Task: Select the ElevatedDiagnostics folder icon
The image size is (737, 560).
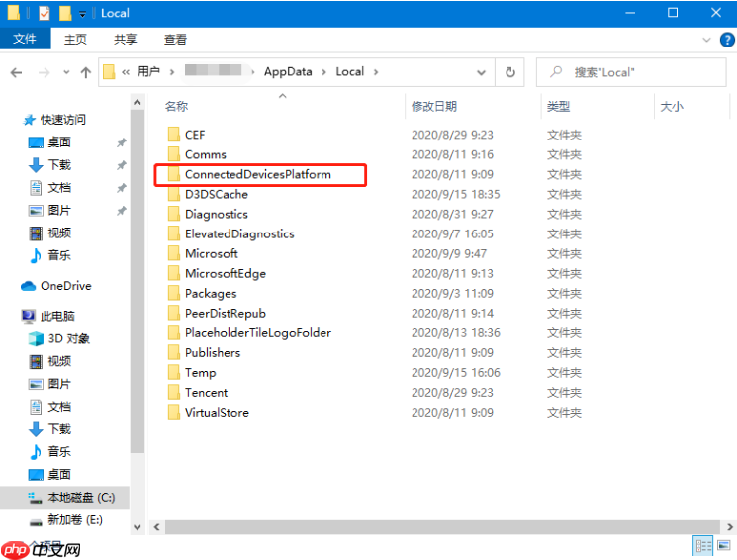Action: pyautogui.click(x=174, y=233)
